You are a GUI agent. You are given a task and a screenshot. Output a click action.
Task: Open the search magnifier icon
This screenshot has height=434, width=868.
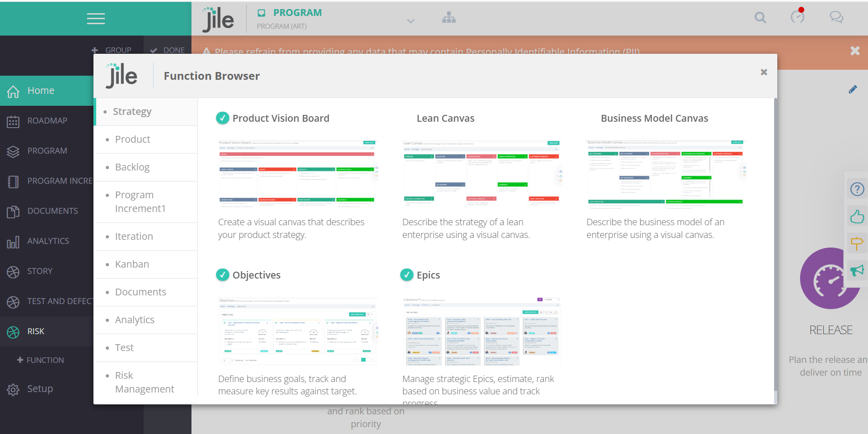(x=760, y=18)
